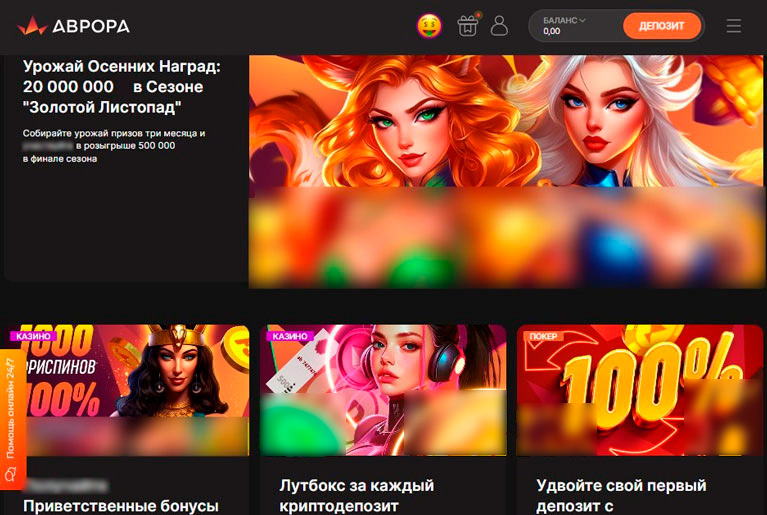Open the 1000 фриспинов casino bonus card
767x515 pixels.
click(127, 390)
